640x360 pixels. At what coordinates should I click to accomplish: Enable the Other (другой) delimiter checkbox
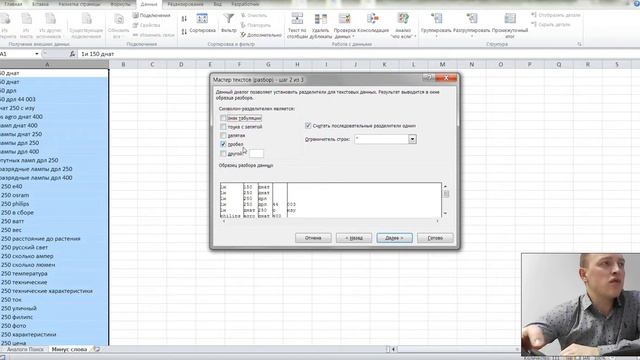coord(223,154)
